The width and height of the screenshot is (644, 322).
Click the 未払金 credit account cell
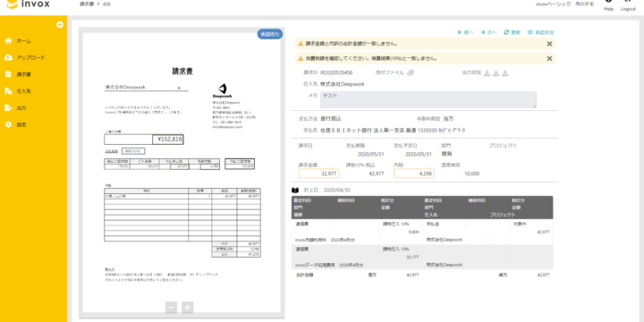433,225
